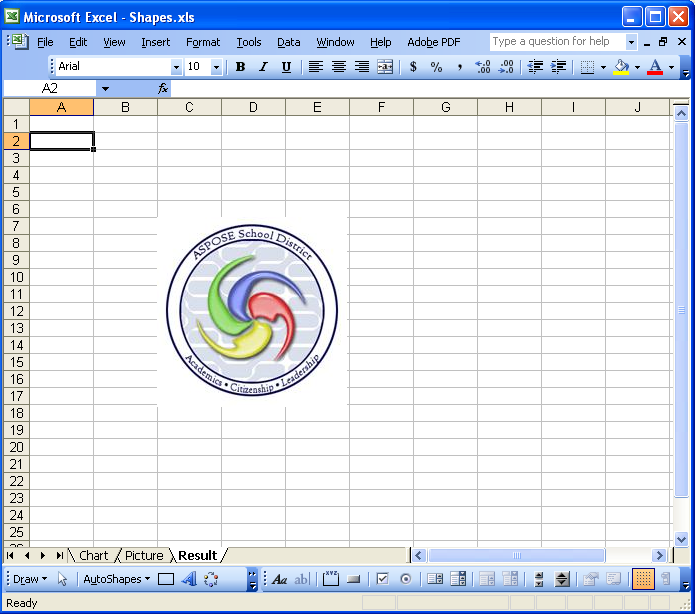Screen dimensions: 695x614
Task: Open Borders style dropdown arrow
Action: click(603, 67)
